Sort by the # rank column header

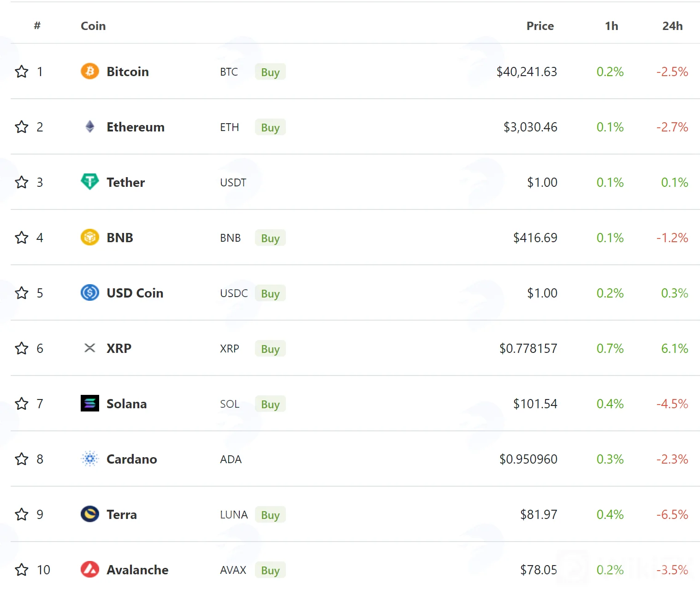(37, 26)
